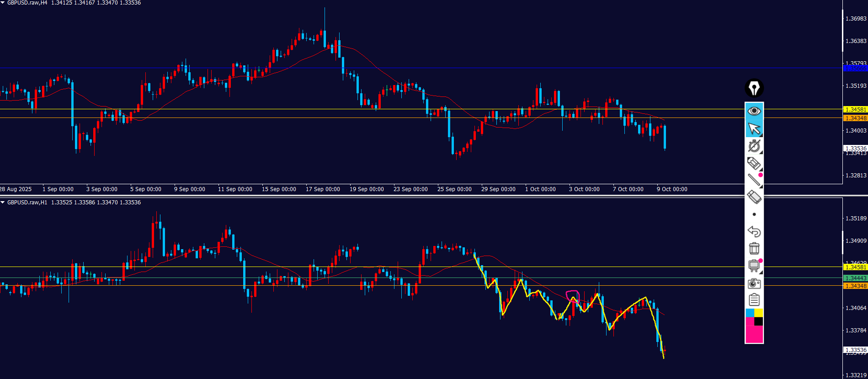
Task: Toggle ink visibility with eye icon
Action: click(x=754, y=111)
